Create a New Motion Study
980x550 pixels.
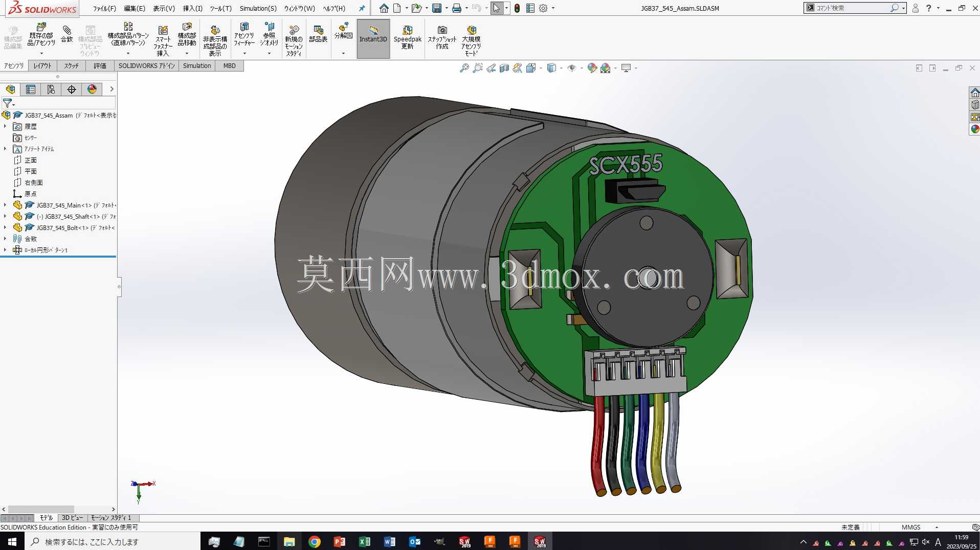point(294,40)
